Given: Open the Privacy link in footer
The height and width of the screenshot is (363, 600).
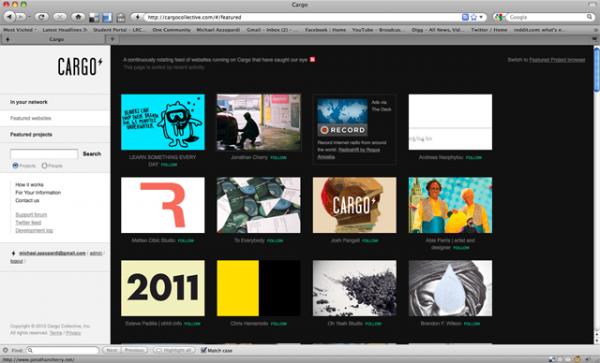Looking at the screenshot, I should click(73, 333).
